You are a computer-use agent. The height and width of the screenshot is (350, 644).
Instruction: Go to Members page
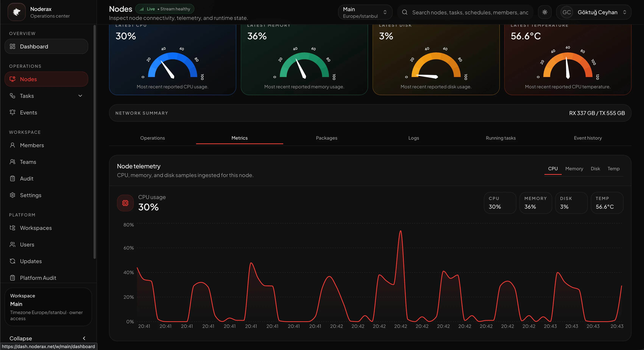point(32,145)
